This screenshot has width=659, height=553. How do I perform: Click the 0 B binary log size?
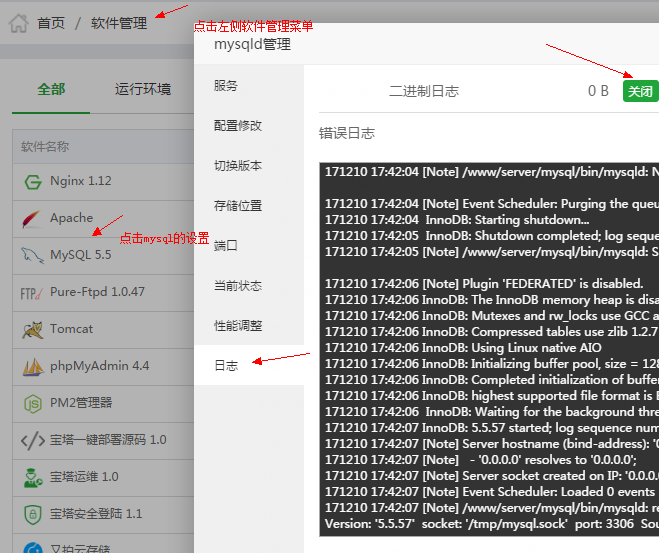[x=598, y=91]
